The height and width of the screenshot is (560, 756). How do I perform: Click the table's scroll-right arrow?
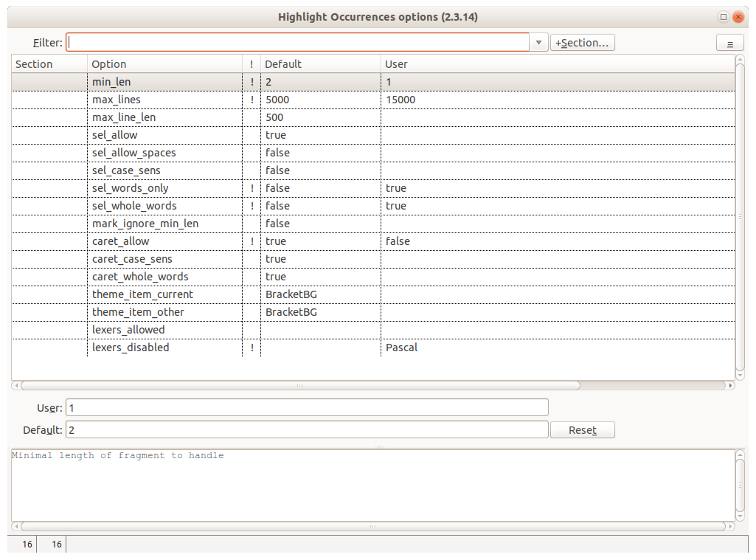click(730, 385)
